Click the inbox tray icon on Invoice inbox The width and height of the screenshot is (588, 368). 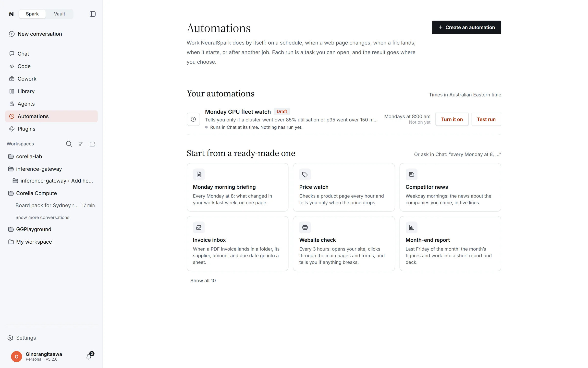pyautogui.click(x=199, y=227)
